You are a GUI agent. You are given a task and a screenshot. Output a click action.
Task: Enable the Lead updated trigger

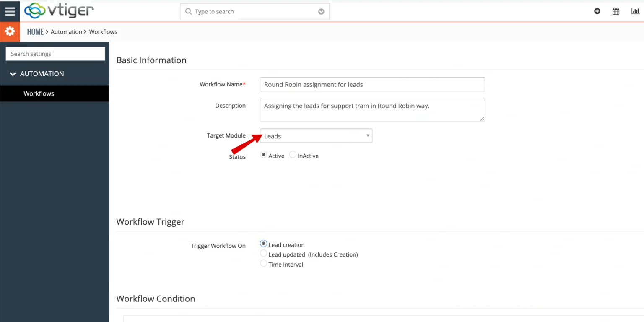tap(263, 253)
